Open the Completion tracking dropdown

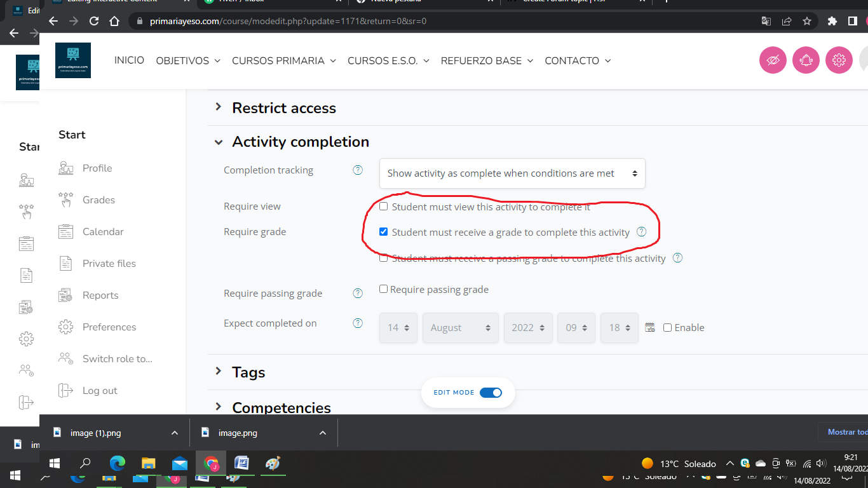[x=512, y=173]
